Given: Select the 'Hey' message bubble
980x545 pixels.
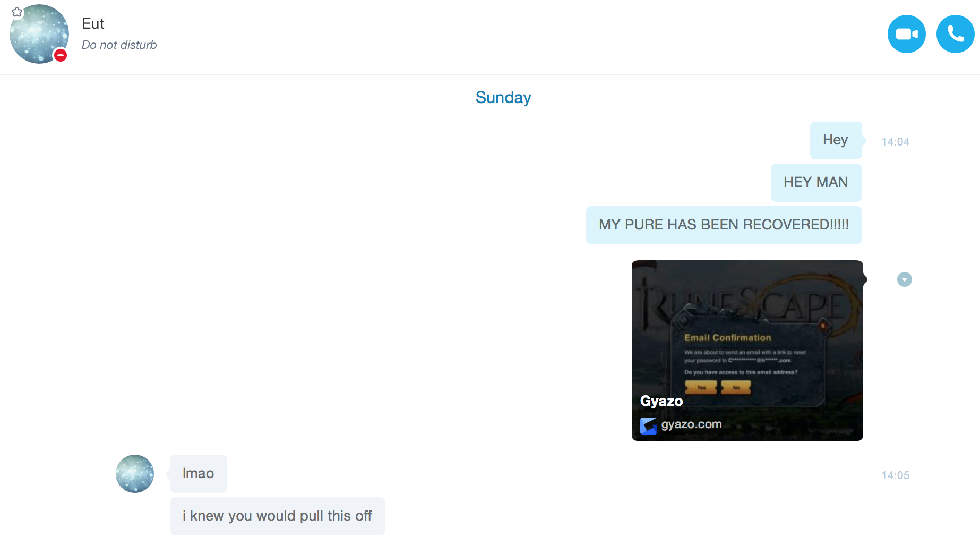Looking at the screenshot, I should (836, 140).
